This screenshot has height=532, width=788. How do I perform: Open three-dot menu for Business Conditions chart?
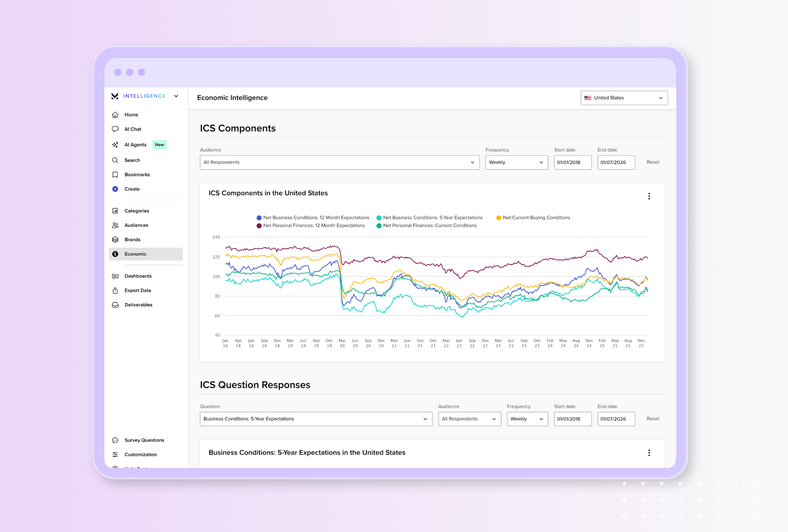649,453
